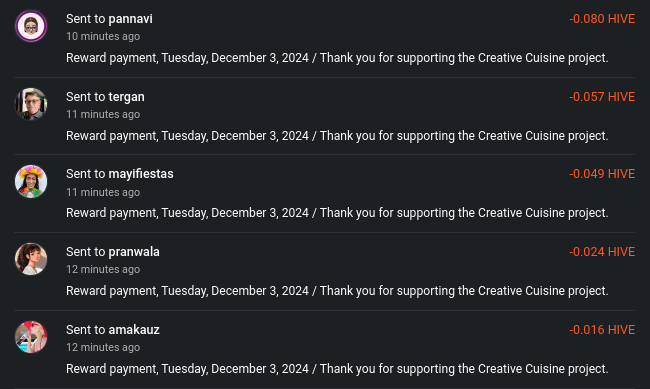Open mayifiestas' profile avatar
650x389 pixels.
31,181
